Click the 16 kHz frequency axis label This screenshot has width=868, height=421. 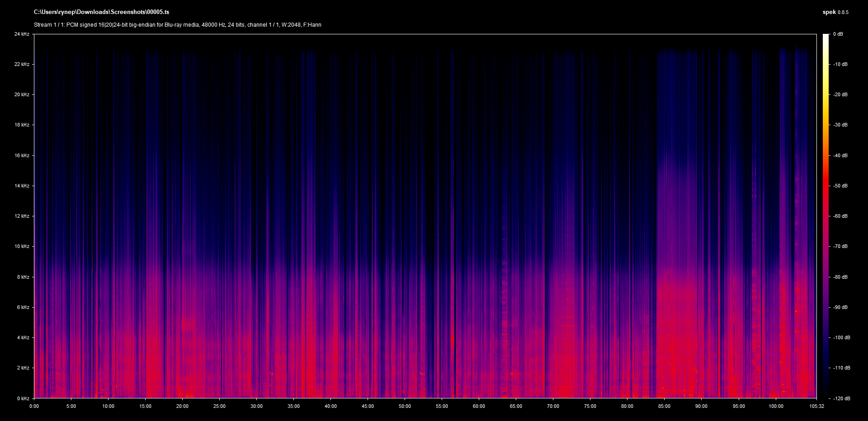click(x=22, y=155)
